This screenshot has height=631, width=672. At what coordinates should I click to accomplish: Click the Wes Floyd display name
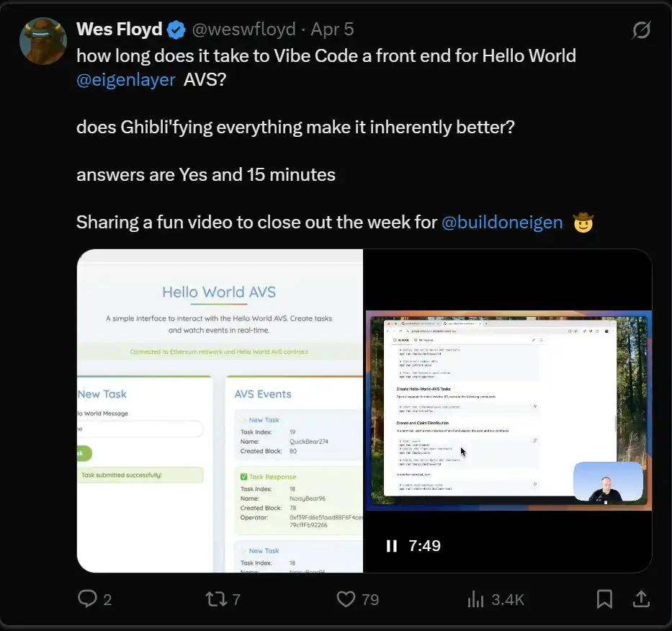[119, 30]
